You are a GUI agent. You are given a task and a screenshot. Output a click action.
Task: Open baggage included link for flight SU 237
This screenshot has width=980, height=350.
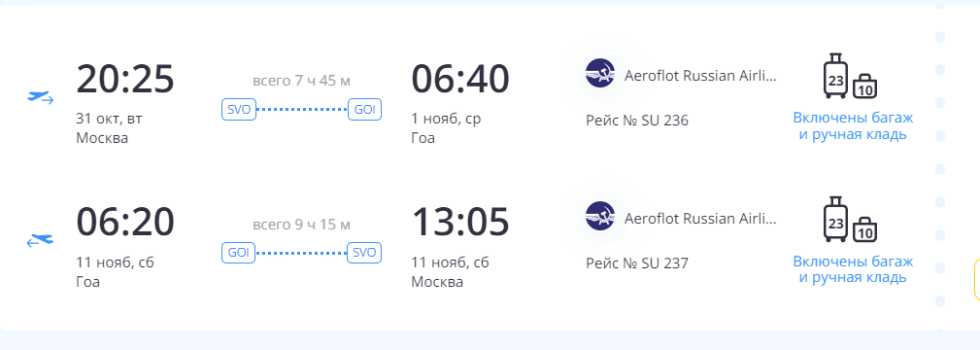(x=853, y=269)
